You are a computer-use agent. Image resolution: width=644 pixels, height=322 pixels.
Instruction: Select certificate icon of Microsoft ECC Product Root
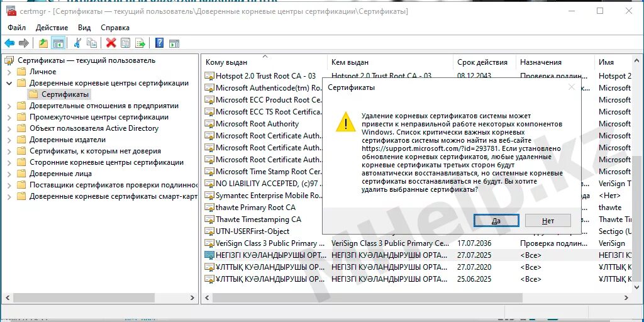point(209,100)
